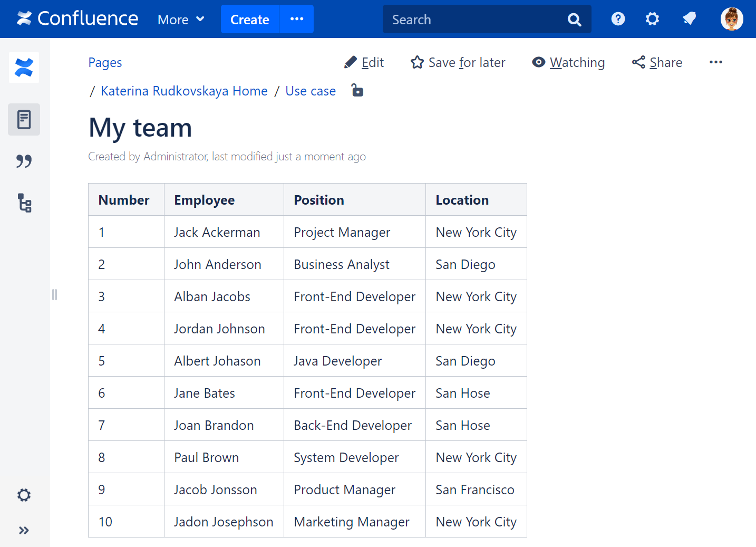
Task: Click the Search input field
Action: [x=474, y=20]
